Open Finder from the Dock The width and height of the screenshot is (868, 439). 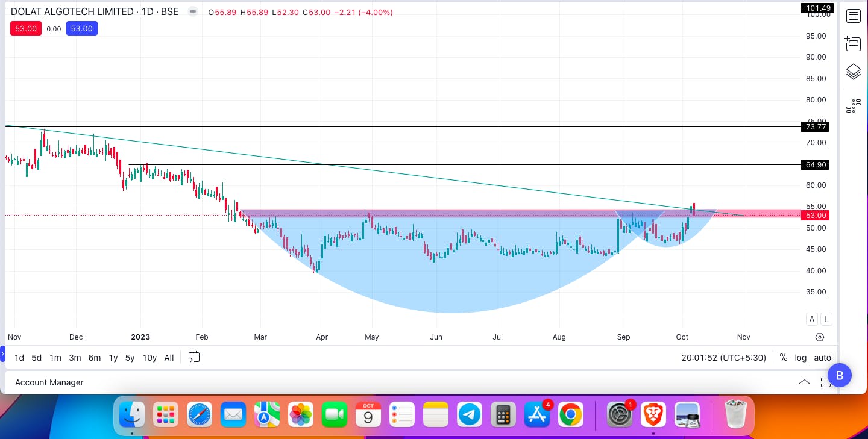(131, 415)
